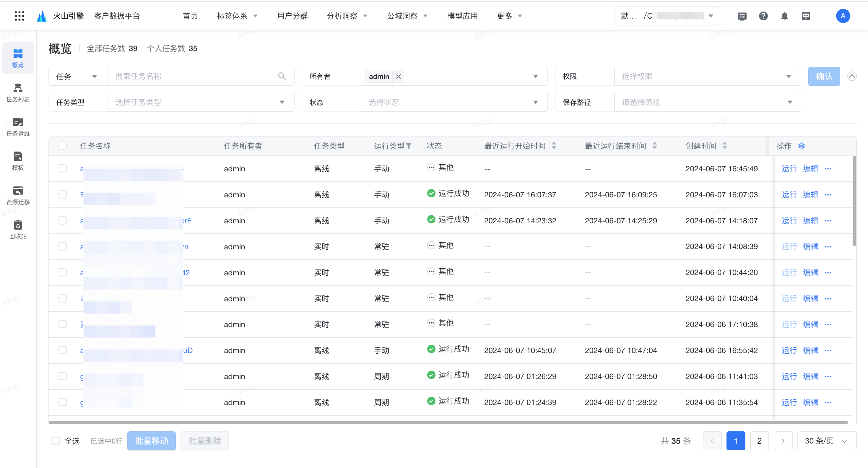Viewport: 868px width, 468px height.
Task: Expand the 所有者 dropdown
Action: tap(535, 76)
